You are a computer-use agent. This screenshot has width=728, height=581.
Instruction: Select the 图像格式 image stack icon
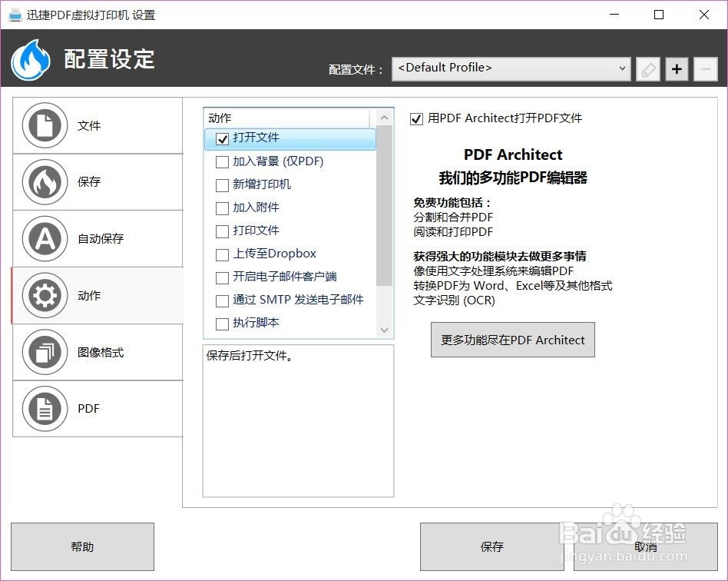44,352
